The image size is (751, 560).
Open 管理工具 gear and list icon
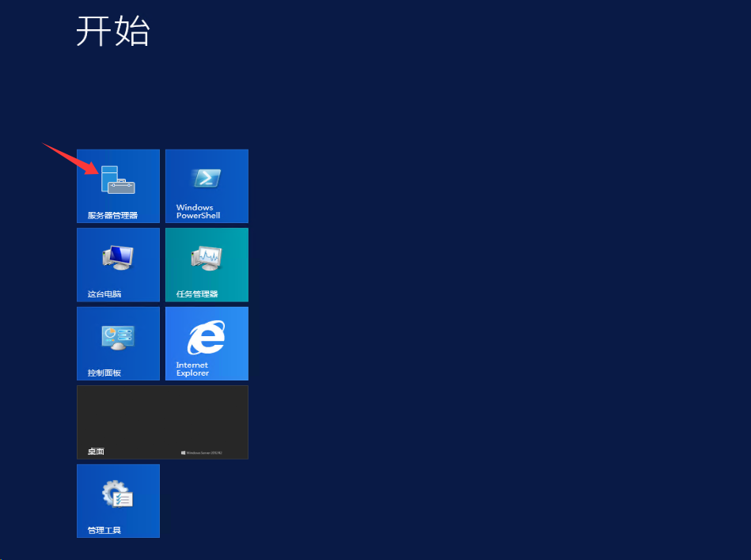click(x=118, y=494)
